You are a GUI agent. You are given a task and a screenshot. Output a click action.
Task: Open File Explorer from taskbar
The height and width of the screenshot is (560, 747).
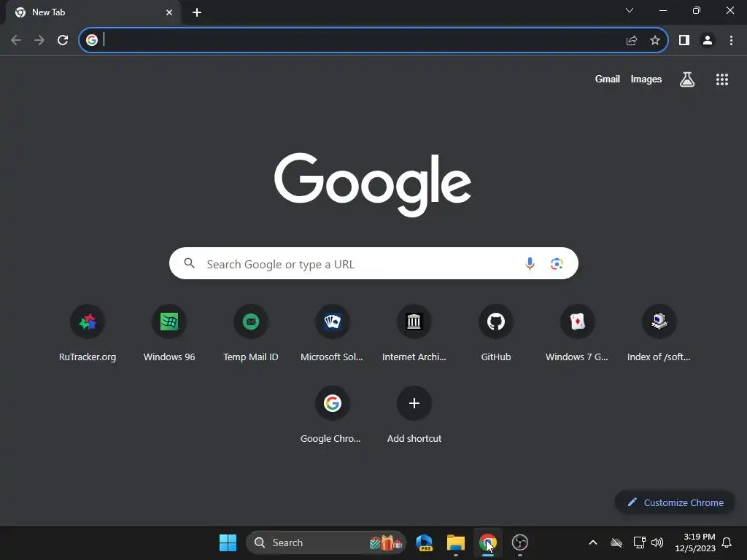[456, 542]
